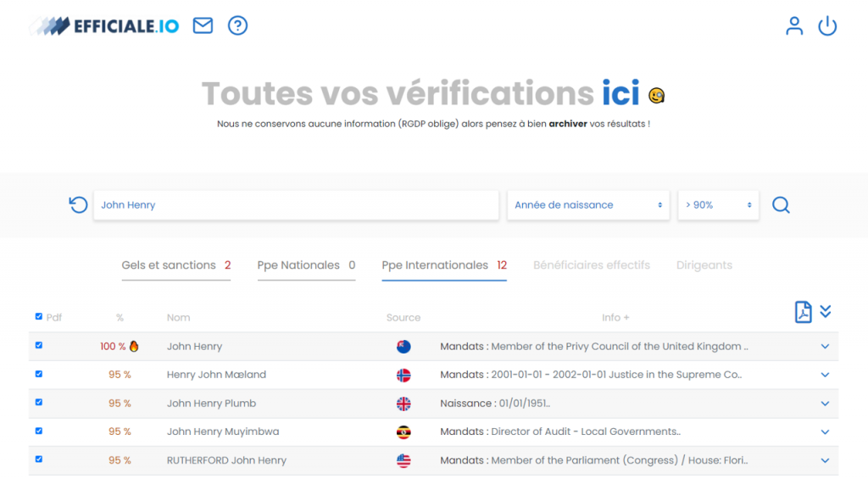
Task: Open the help question mark icon
Action: [x=237, y=25]
